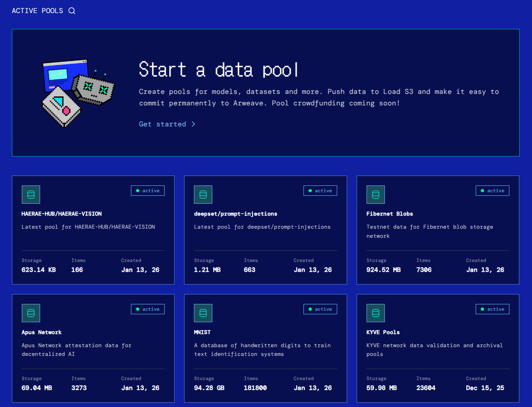
Task: Click the chevron arrow after Get started
Action: pyautogui.click(x=193, y=124)
